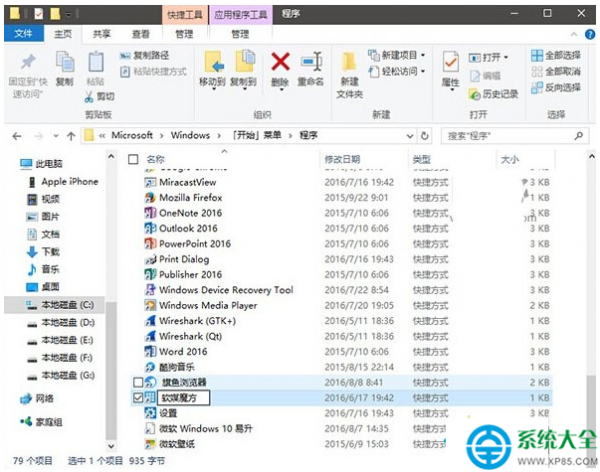The height and width of the screenshot is (472, 600).
Task: Click Invert selection (反向选择)
Action: 556,88
